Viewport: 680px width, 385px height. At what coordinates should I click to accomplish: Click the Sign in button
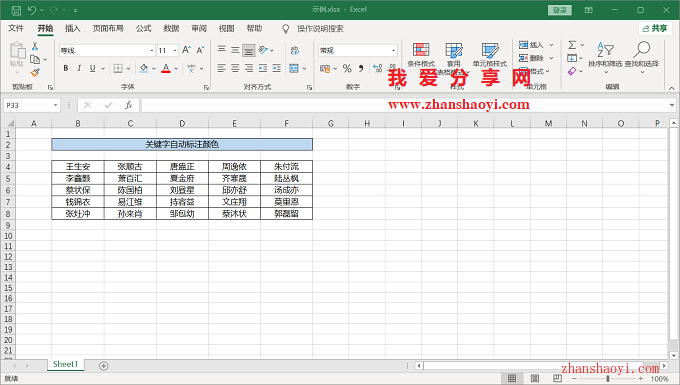coord(559,10)
